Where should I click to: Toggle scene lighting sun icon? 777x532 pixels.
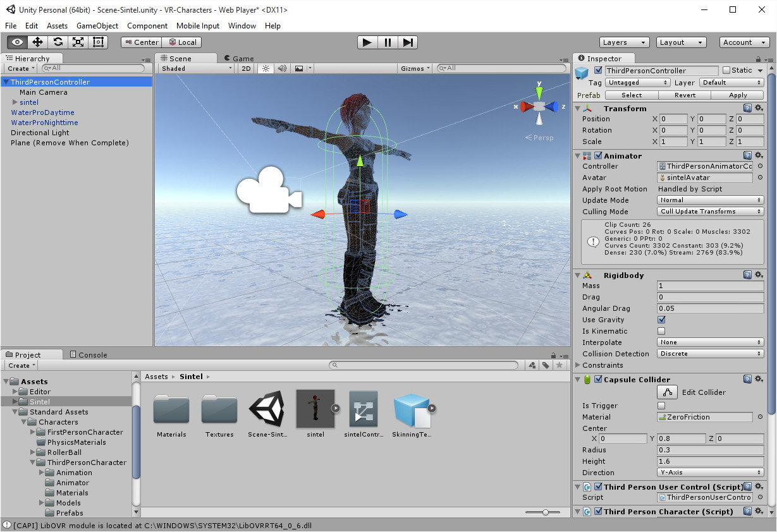(266, 68)
